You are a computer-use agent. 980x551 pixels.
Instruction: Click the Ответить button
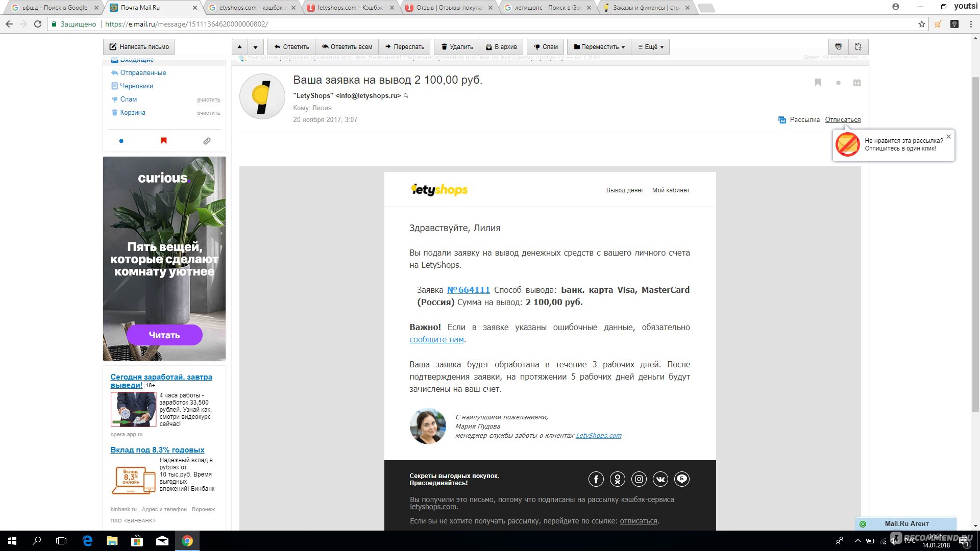[291, 47]
